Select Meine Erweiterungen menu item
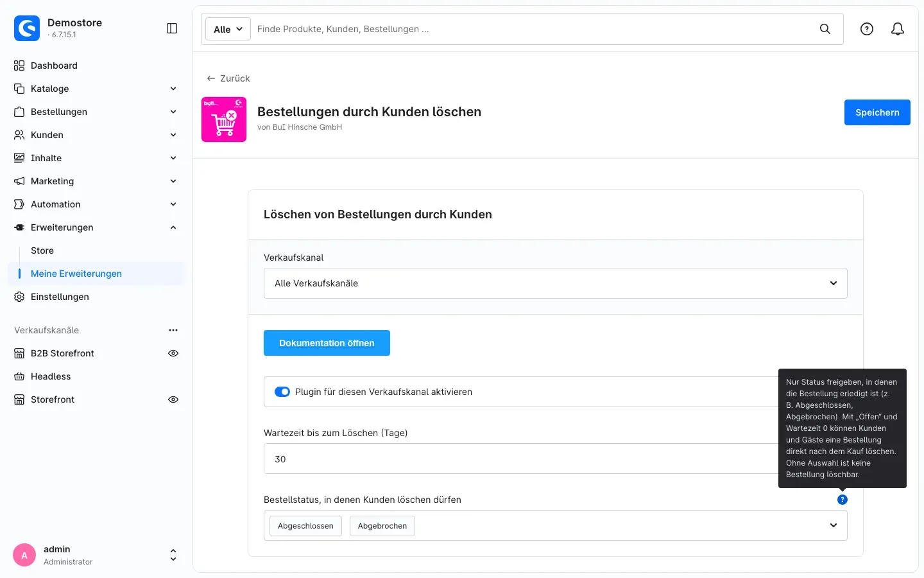Screen dimensions: 924x578 point(96,274)
